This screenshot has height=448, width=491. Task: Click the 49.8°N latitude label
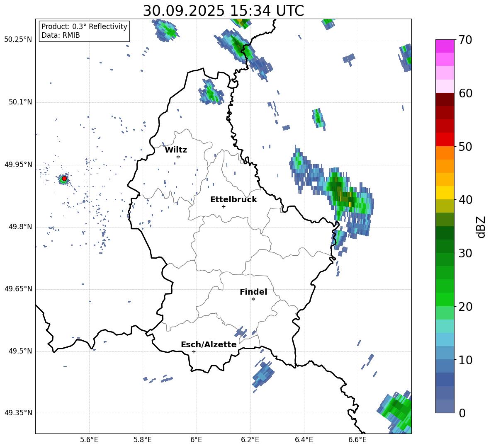coord(20,227)
